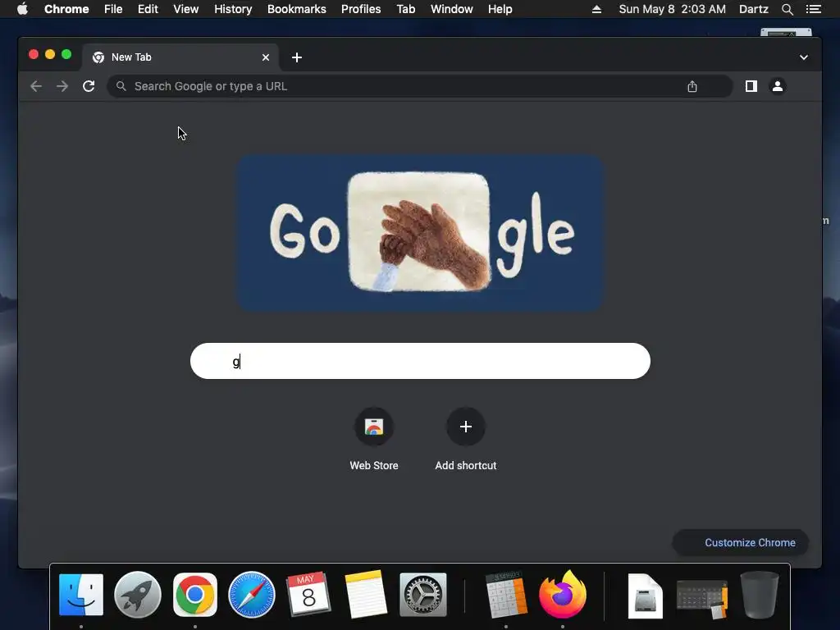The height and width of the screenshot is (630, 840).
Task: Open Firefox from the Dock
Action: tap(563, 595)
